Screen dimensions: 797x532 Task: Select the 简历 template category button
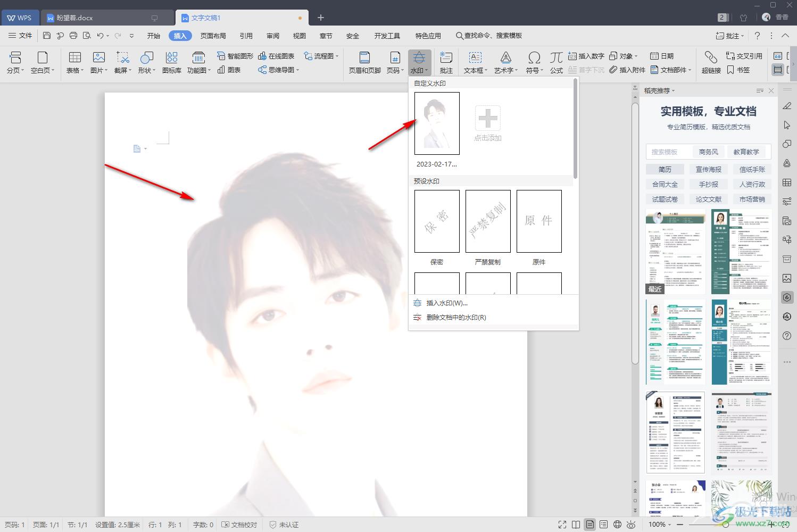tap(665, 169)
